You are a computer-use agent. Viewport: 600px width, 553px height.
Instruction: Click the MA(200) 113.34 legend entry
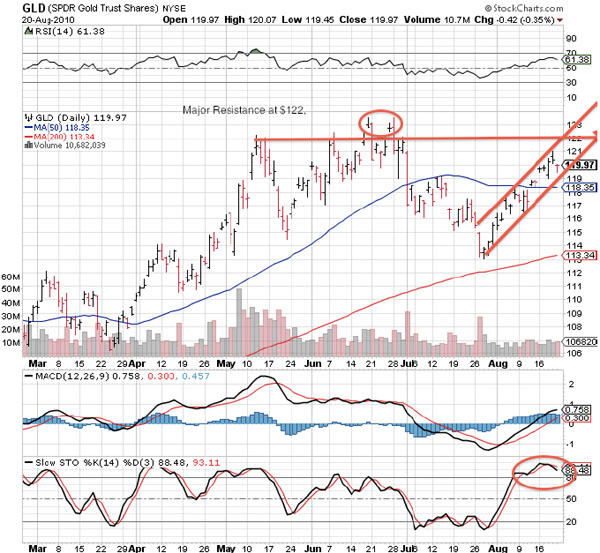click(x=64, y=137)
